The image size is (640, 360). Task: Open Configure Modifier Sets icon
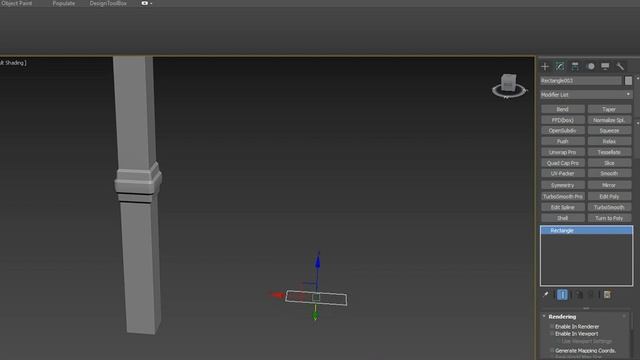pyautogui.click(x=607, y=295)
